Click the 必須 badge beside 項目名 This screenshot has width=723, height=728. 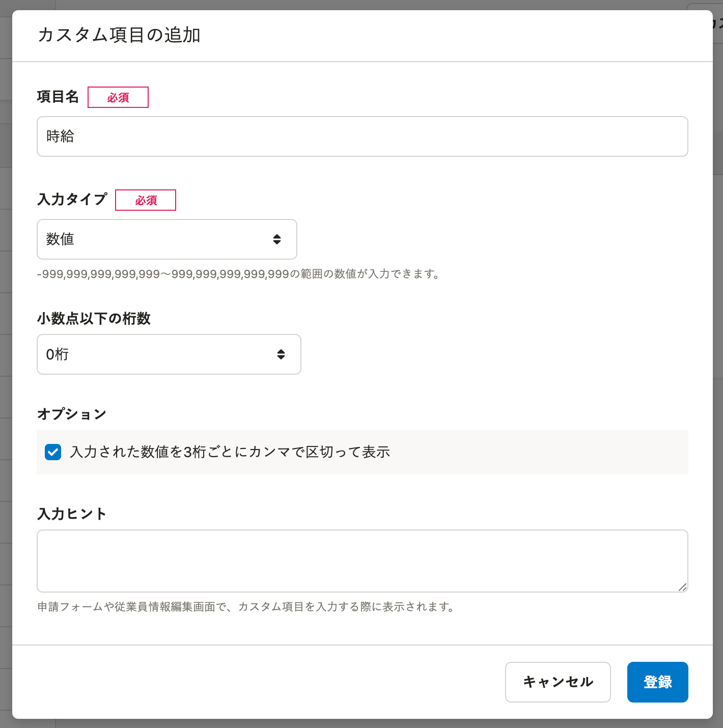(x=118, y=97)
